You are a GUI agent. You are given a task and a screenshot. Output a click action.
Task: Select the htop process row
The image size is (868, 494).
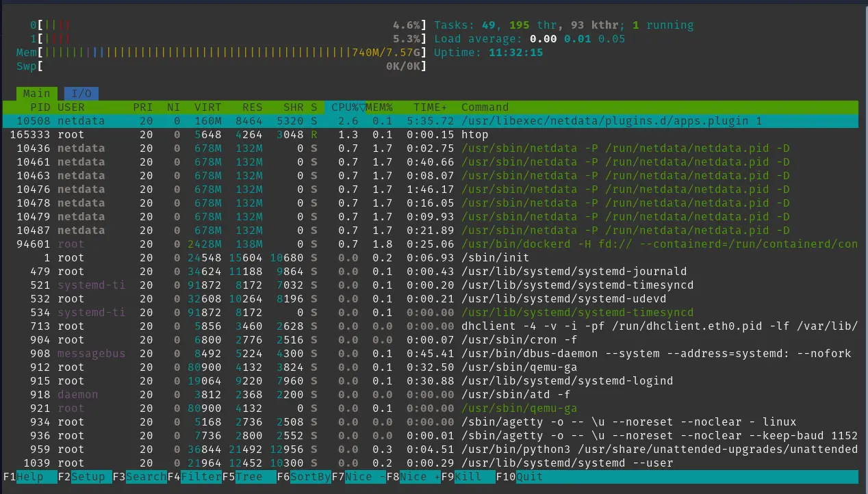274,135
